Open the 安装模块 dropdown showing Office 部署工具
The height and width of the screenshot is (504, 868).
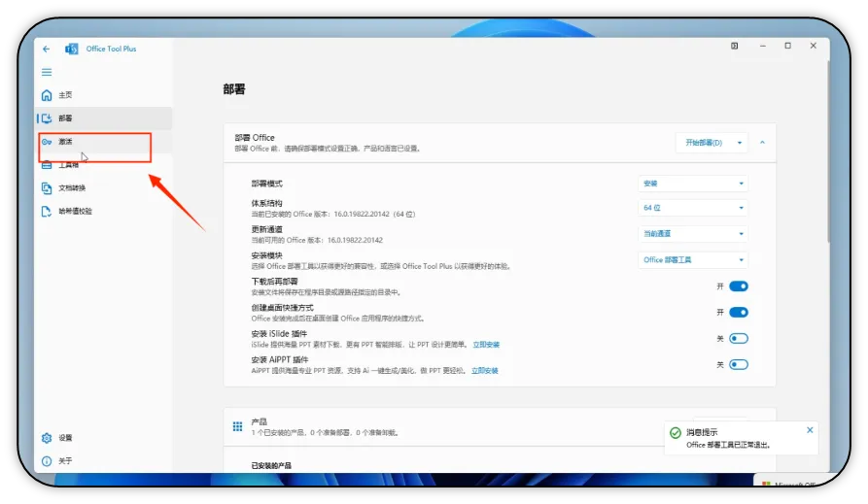(693, 259)
